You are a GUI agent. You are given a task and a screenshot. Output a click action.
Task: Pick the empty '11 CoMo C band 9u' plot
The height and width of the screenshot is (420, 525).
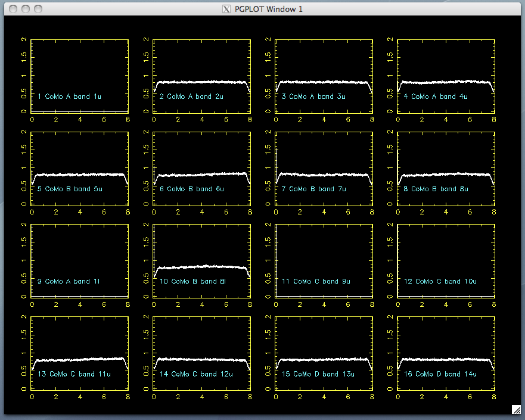pos(324,260)
